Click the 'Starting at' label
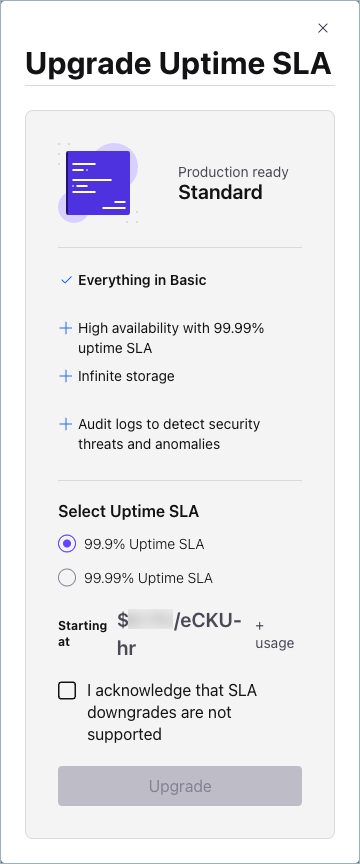The width and height of the screenshot is (360, 864). coord(83,634)
